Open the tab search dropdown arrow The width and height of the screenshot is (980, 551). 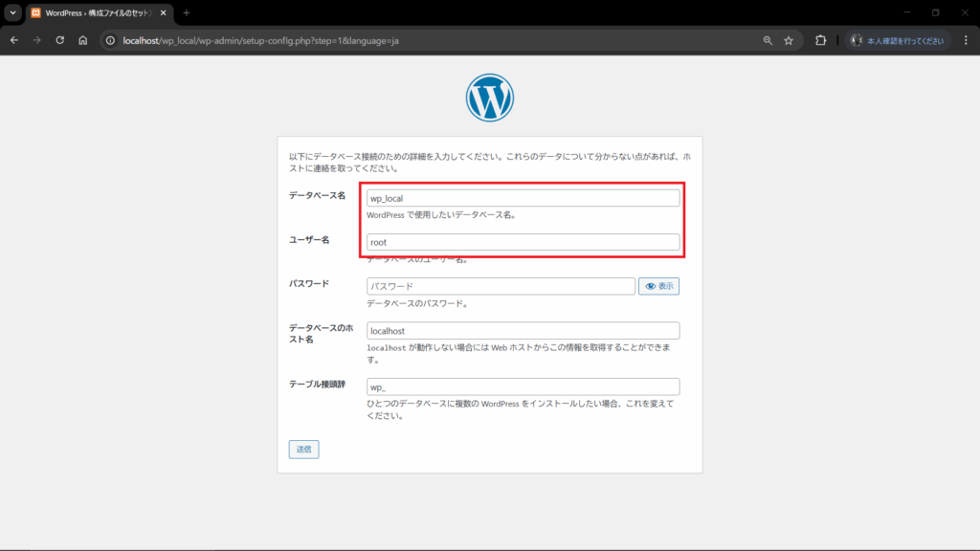click(x=12, y=12)
